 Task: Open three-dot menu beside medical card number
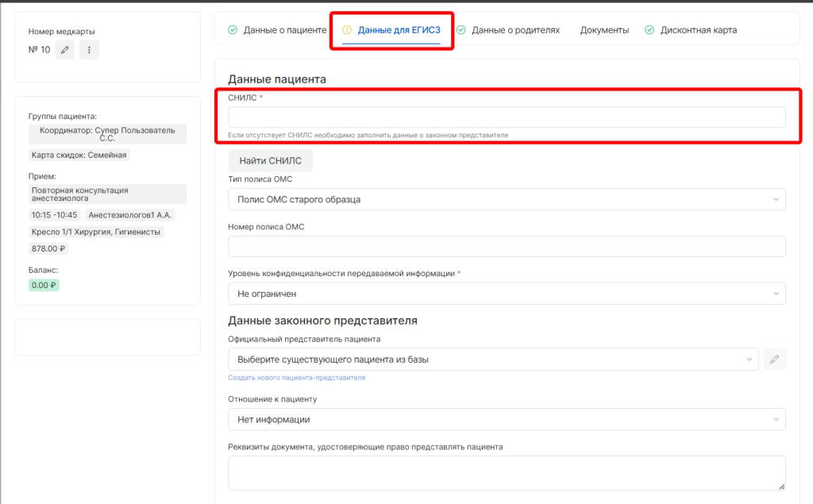[x=89, y=50]
